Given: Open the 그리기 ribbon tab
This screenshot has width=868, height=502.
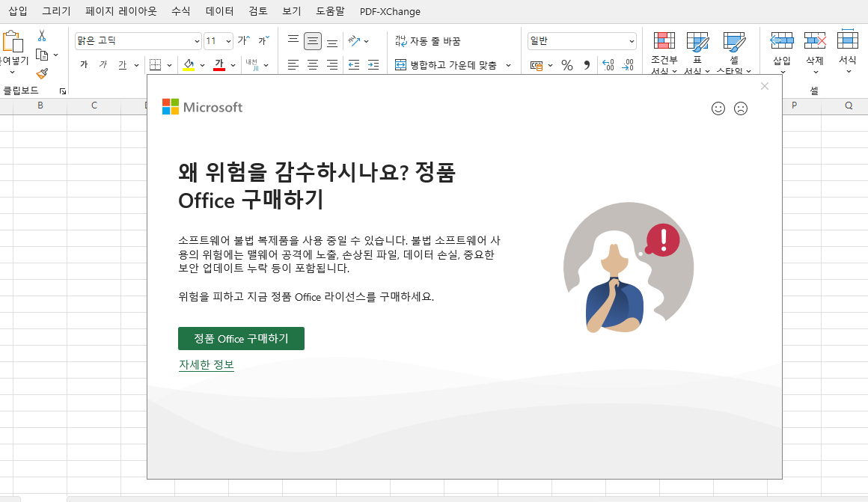Looking at the screenshot, I should point(56,11).
